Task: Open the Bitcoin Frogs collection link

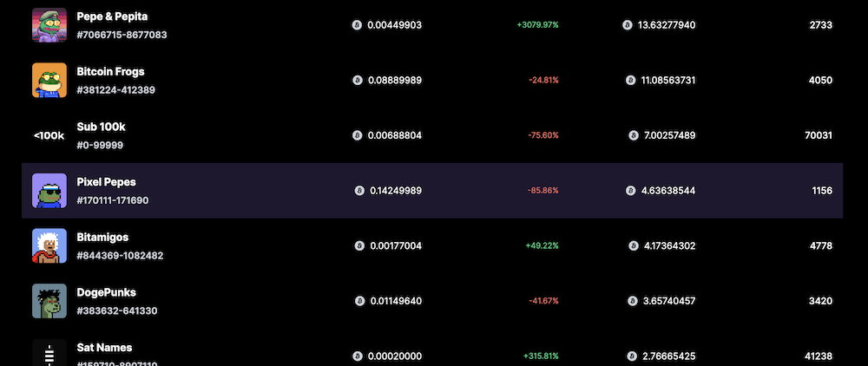Action: (110, 72)
